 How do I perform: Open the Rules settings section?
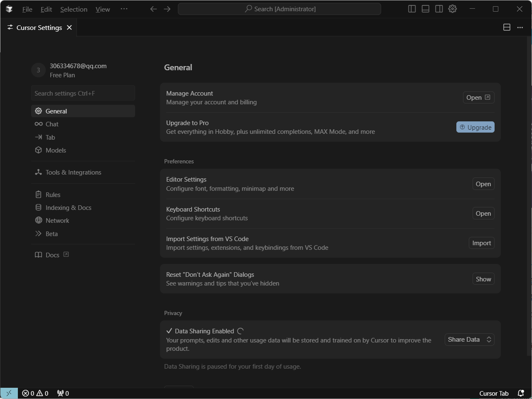click(83, 195)
